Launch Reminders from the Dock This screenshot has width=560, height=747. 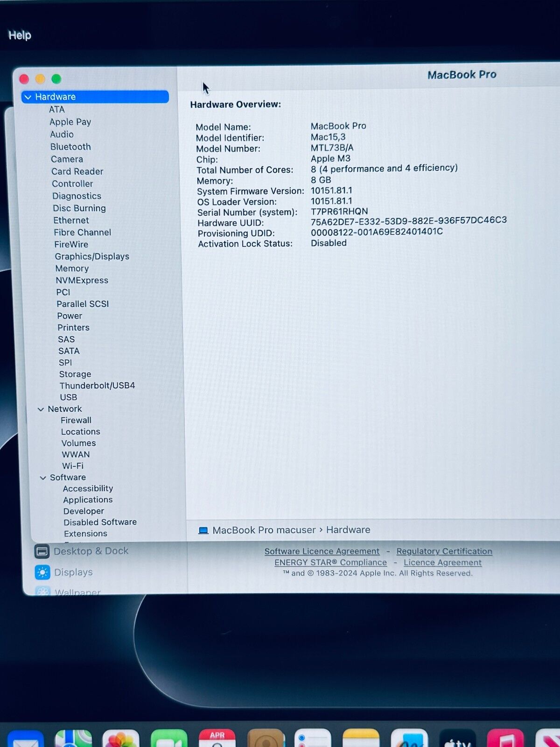(313, 739)
